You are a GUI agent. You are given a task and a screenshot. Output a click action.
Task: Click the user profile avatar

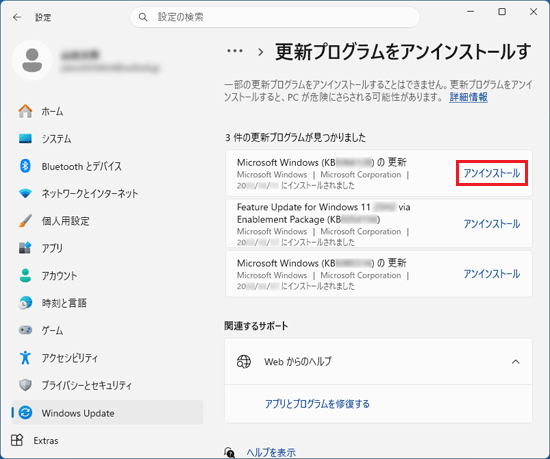(x=32, y=60)
